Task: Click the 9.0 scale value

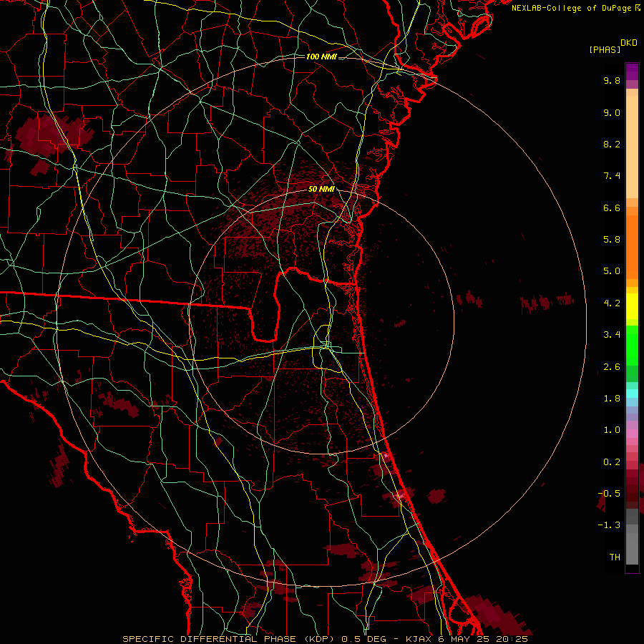Action: pos(612,112)
